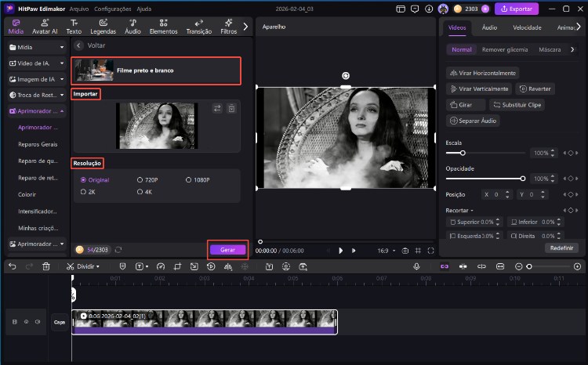Open the Ajuda menu
This screenshot has height=365, width=588.
click(x=144, y=9)
